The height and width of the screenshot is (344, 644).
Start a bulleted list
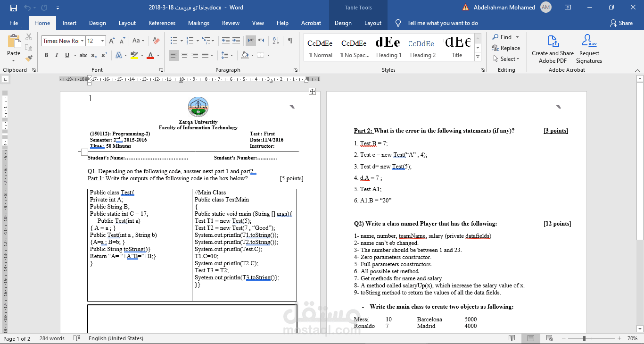[173, 41]
